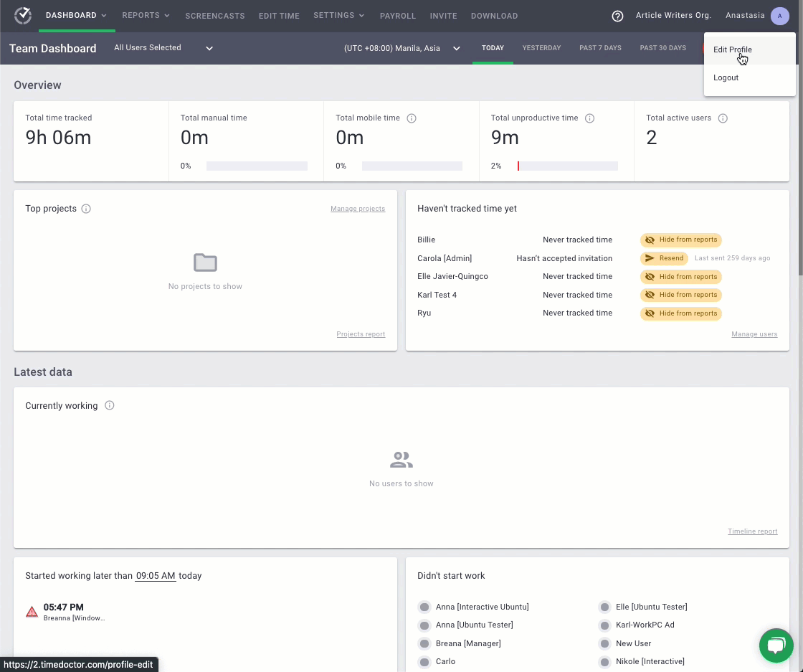Hide Elle Javier-Quingco from reports
Screen dimensions: 803x672
(680, 277)
